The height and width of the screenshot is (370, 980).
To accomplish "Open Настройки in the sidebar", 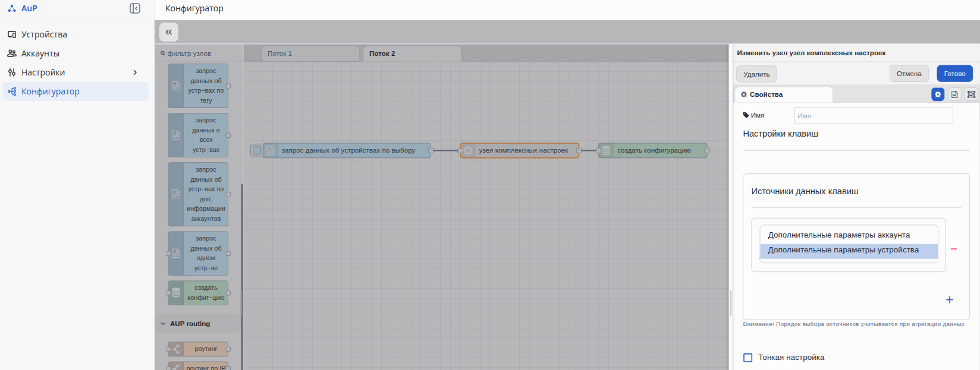I will 77,72.
